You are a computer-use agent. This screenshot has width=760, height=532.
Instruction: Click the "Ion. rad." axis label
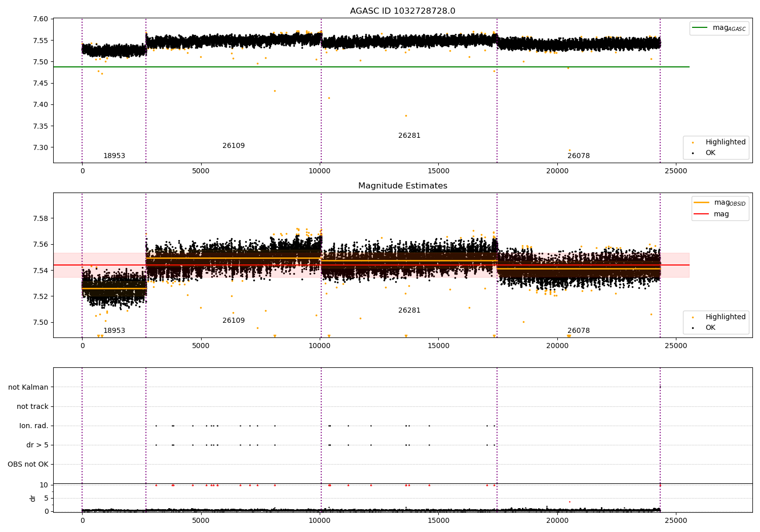tap(34, 426)
